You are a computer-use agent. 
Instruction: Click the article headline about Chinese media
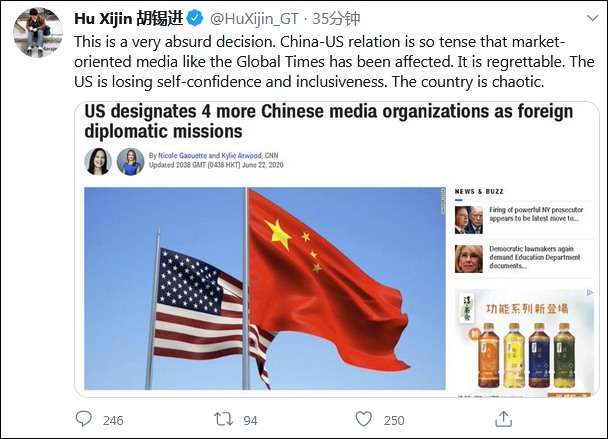[x=328, y=121]
